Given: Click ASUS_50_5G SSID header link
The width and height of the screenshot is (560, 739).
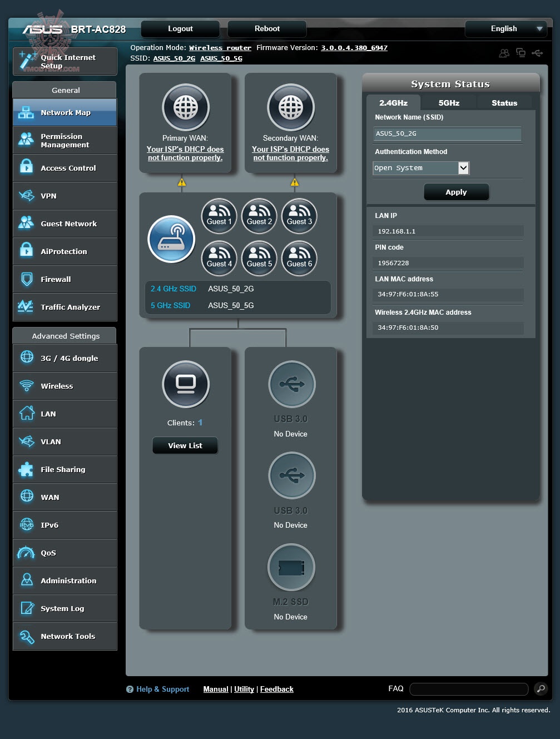Looking at the screenshot, I should tap(221, 58).
